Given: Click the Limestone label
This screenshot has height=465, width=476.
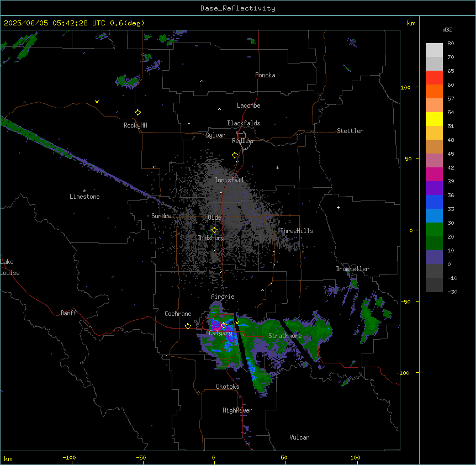Looking at the screenshot, I should tap(84, 197).
